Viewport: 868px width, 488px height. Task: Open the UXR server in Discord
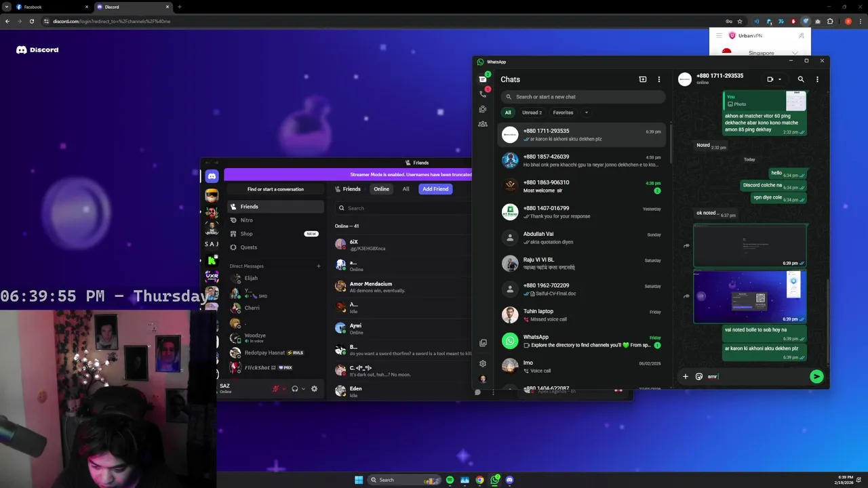[x=212, y=277]
